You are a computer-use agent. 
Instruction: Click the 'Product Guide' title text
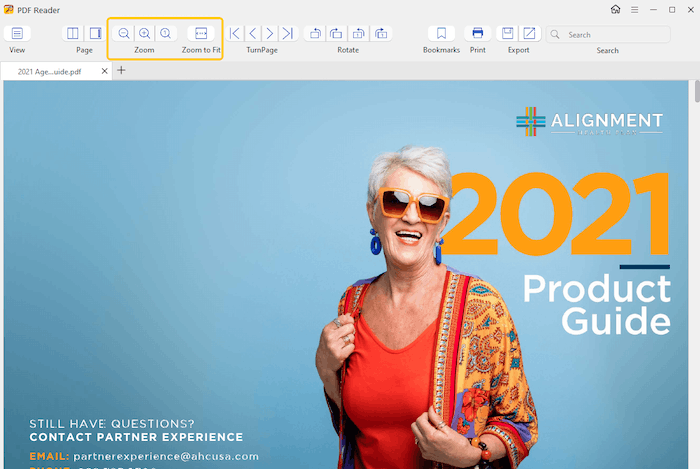[596, 305]
